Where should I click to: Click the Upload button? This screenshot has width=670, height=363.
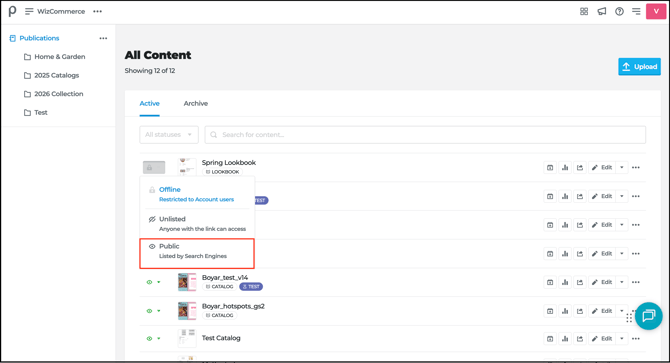(x=639, y=67)
